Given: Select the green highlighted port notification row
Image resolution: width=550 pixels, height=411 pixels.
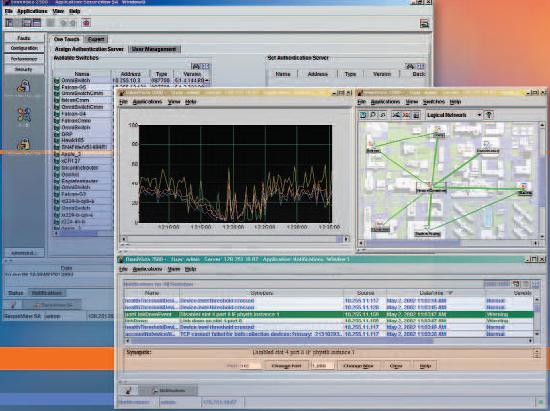Looking at the screenshot, I should click(x=329, y=314).
